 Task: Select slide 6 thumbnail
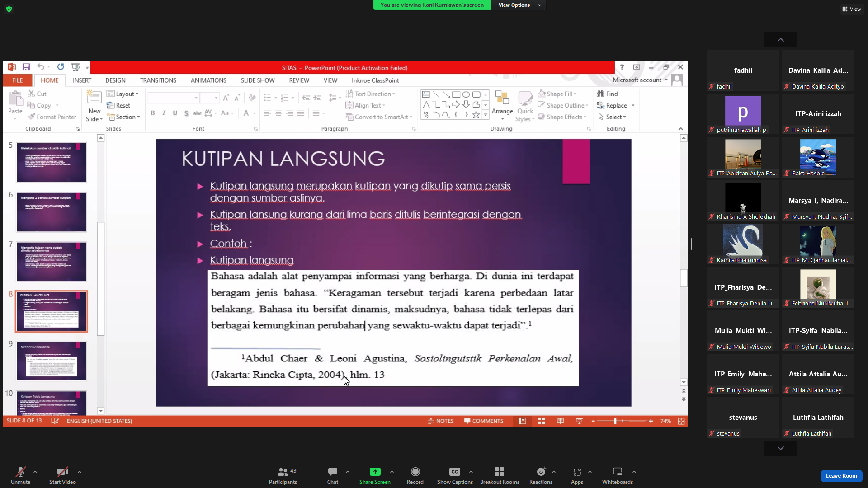click(x=51, y=212)
